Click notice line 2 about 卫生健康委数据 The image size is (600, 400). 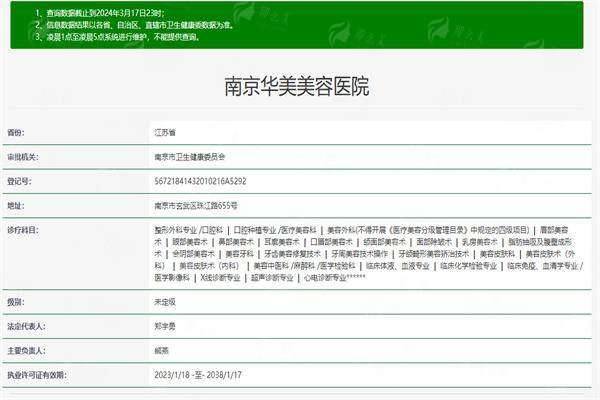click(x=135, y=25)
